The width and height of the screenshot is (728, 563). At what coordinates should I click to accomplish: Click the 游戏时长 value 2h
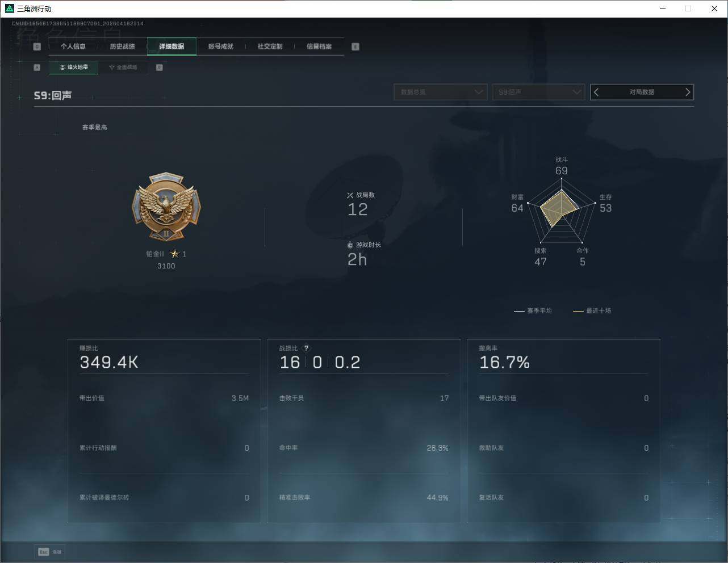(x=357, y=260)
